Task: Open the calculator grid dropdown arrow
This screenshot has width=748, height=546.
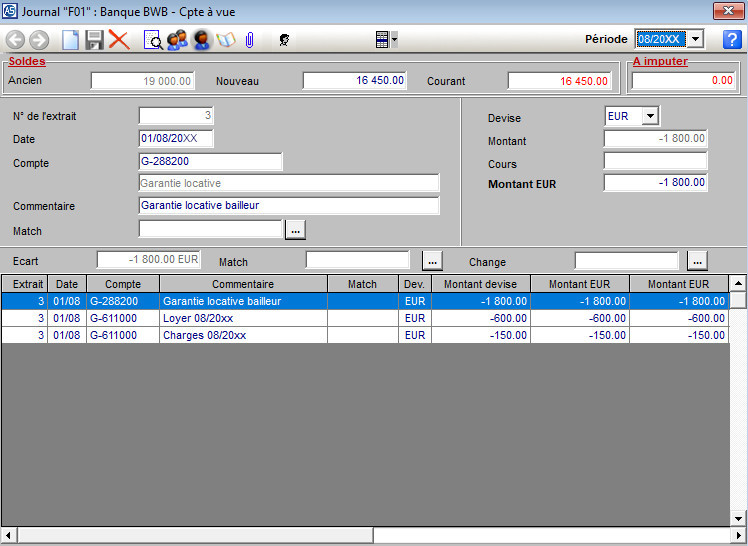Action: pos(395,40)
